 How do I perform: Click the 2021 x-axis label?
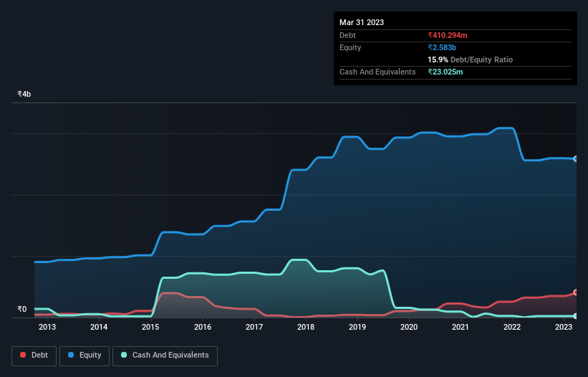pyautogui.click(x=460, y=327)
